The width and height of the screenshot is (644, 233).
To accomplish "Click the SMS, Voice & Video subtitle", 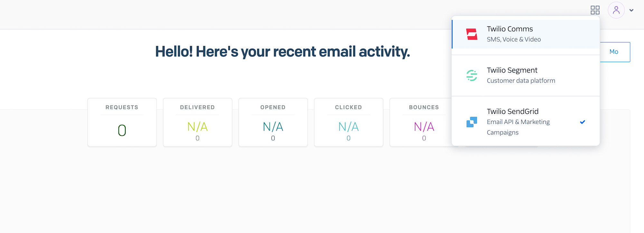I will coord(514,39).
